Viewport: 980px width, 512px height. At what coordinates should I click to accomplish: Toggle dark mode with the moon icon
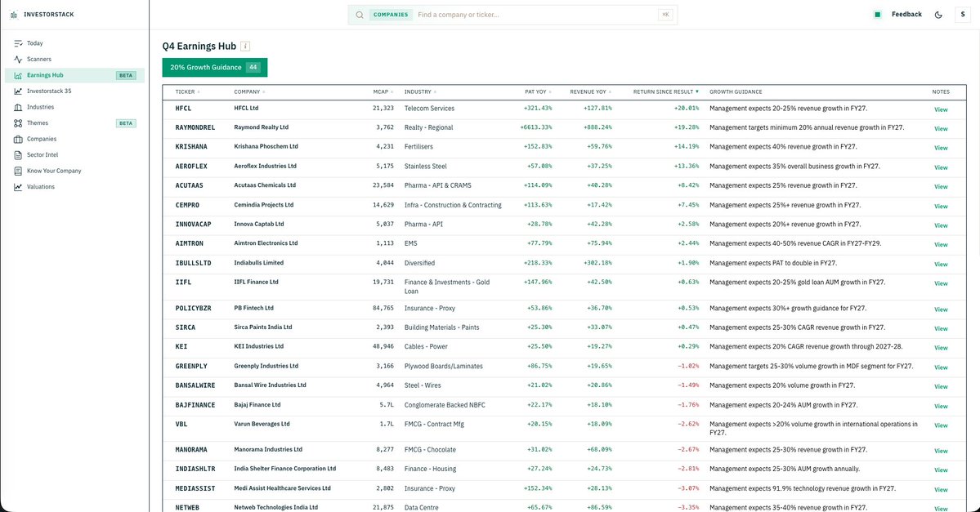pos(938,15)
